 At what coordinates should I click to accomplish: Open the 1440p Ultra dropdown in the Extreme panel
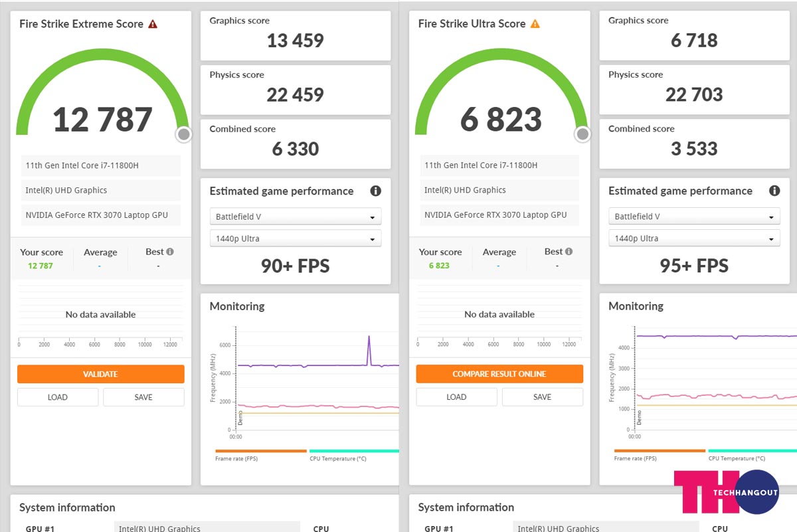(296, 238)
